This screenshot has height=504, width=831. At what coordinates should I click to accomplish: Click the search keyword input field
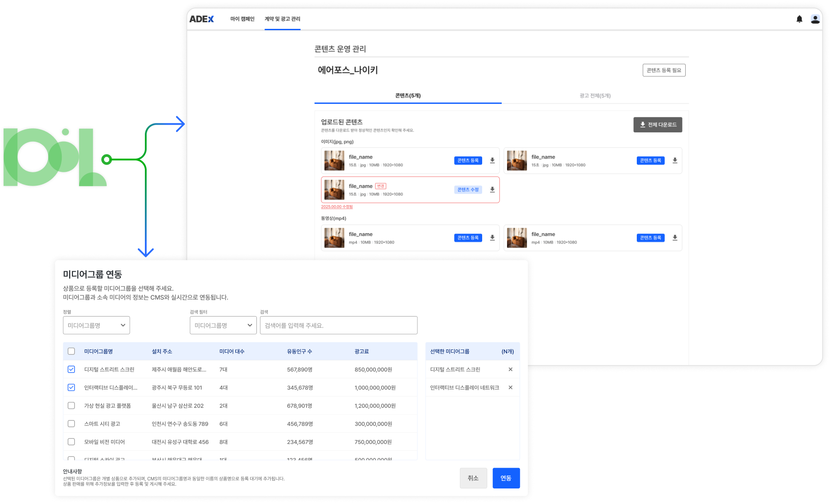point(338,325)
